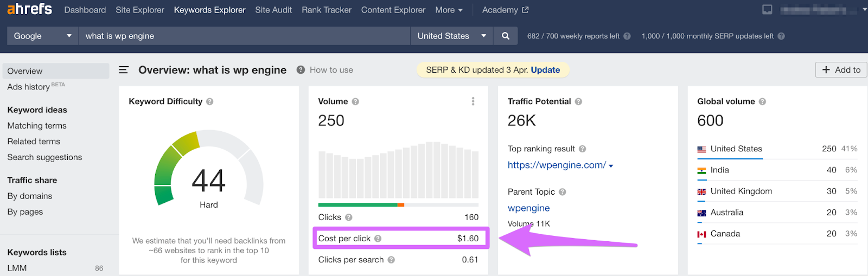
Task: Open Volume card three-dot menu
Action: [x=473, y=101]
